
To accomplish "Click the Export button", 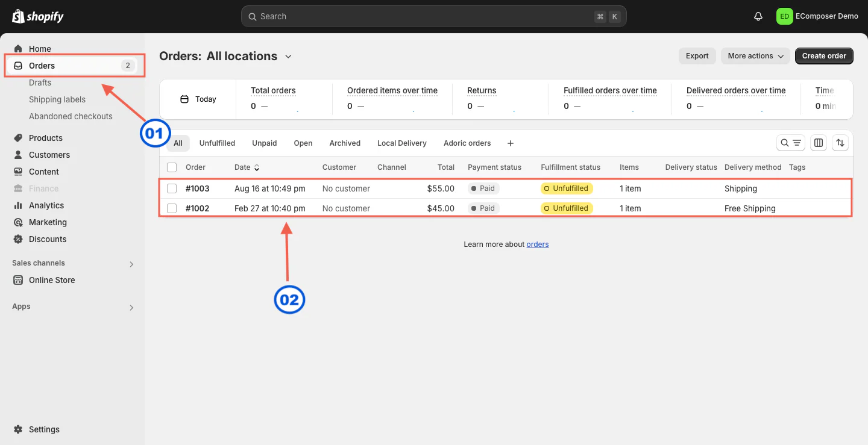I will click(x=697, y=56).
